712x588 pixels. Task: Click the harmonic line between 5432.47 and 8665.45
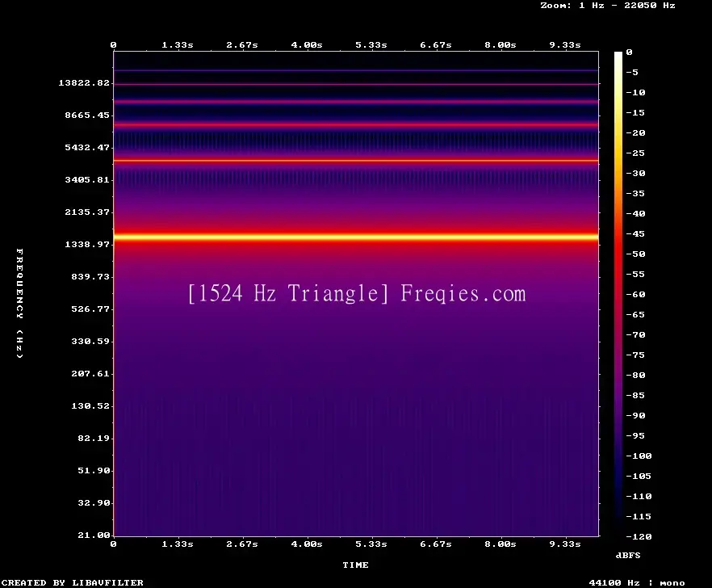[x=356, y=124]
